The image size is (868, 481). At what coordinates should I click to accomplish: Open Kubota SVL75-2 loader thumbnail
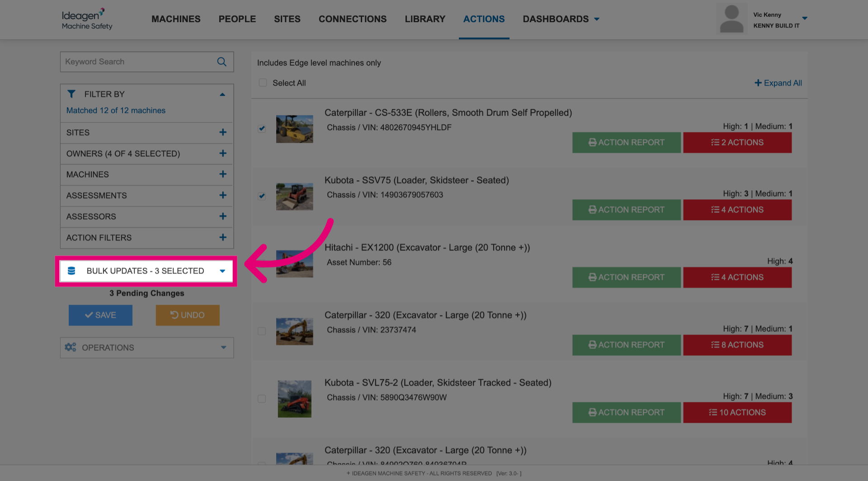(x=295, y=399)
